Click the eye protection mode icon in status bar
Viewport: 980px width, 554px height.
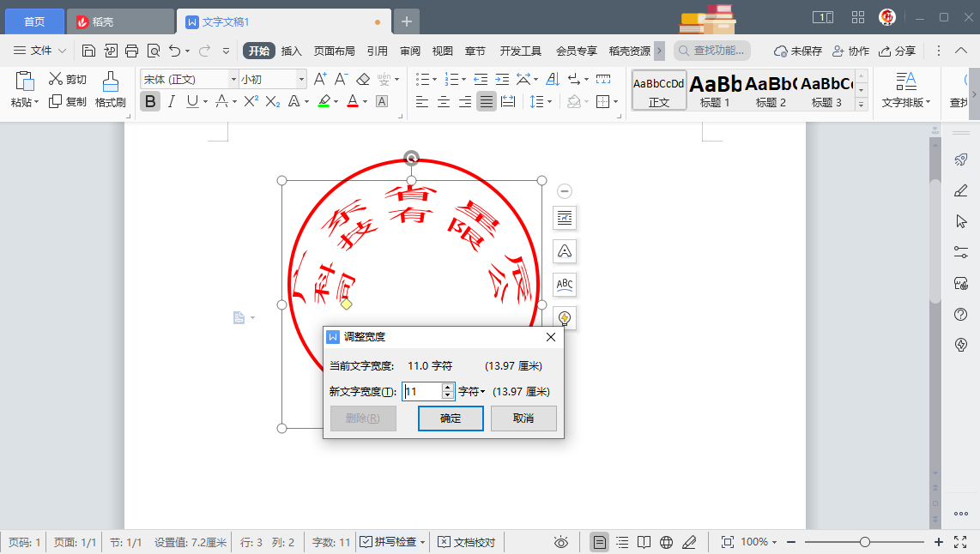click(x=561, y=542)
